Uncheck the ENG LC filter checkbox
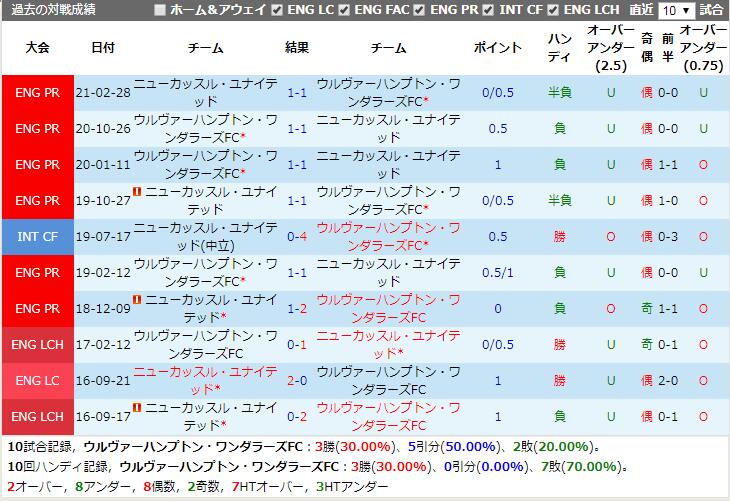Image resolution: width=730 pixels, height=501 pixels. pos(277,10)
